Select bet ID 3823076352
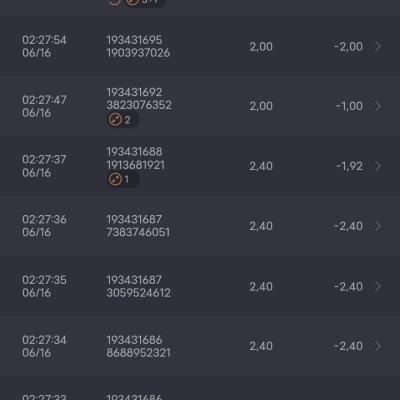The height and width of the screenshot is (400, 400). [139, 105]
